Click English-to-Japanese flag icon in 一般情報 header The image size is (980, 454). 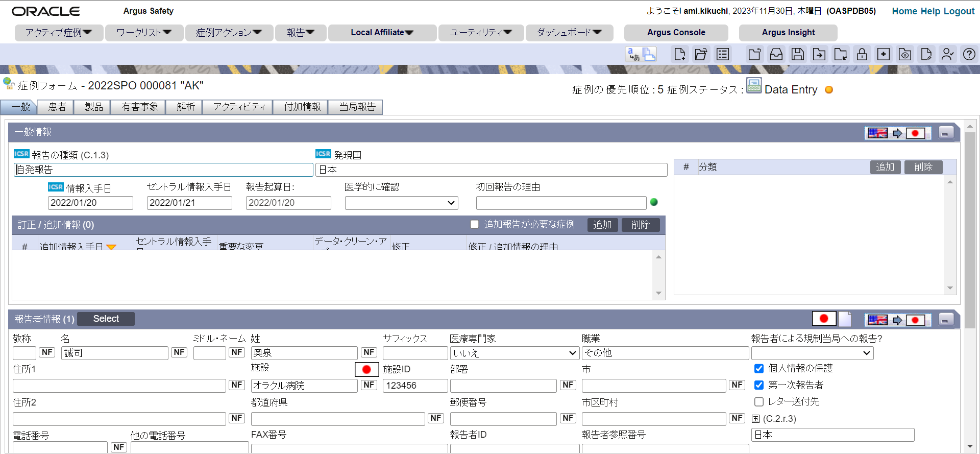pyautogui.click(x=898, y=133)
